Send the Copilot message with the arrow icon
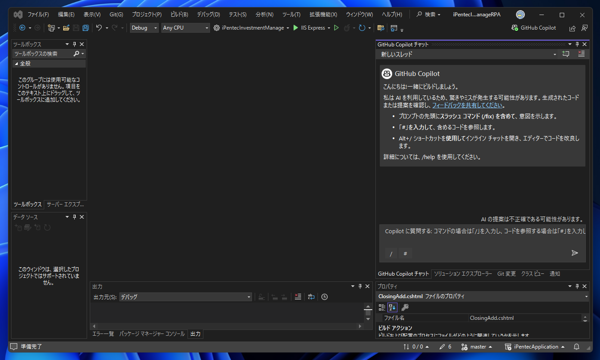600x360 pixels. point(574,253)
